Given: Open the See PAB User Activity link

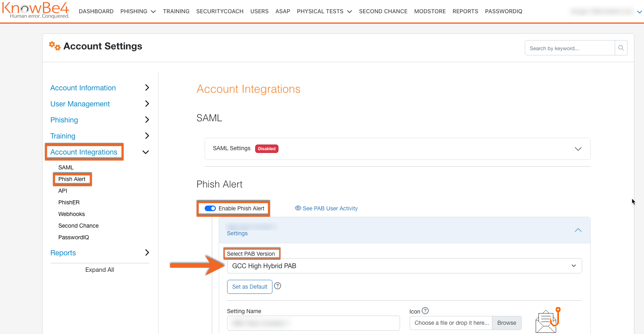Looking at the screenshot, I should [326, 208].
